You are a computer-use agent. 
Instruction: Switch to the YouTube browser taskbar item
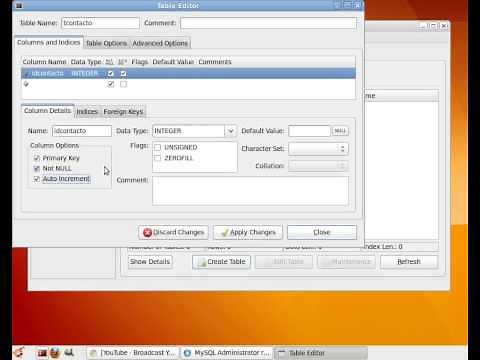(x=133, y=353)
